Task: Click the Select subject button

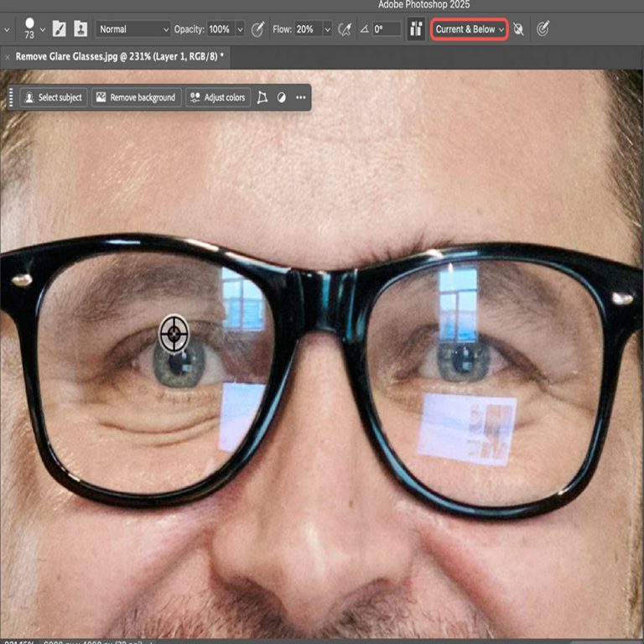Action: (x=54, y=97)
